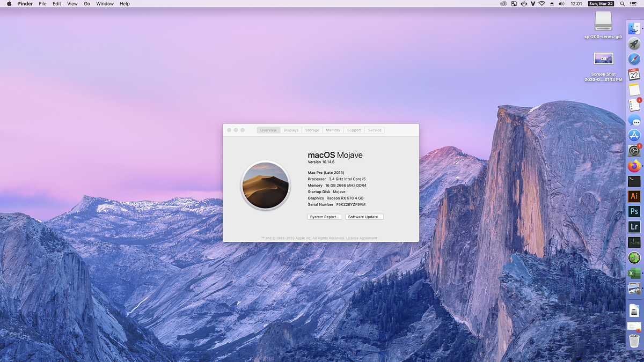644x362 pixels.
Task: Click the serial number F5KZ2BYZF9VM
Action: tap(351, 205)
